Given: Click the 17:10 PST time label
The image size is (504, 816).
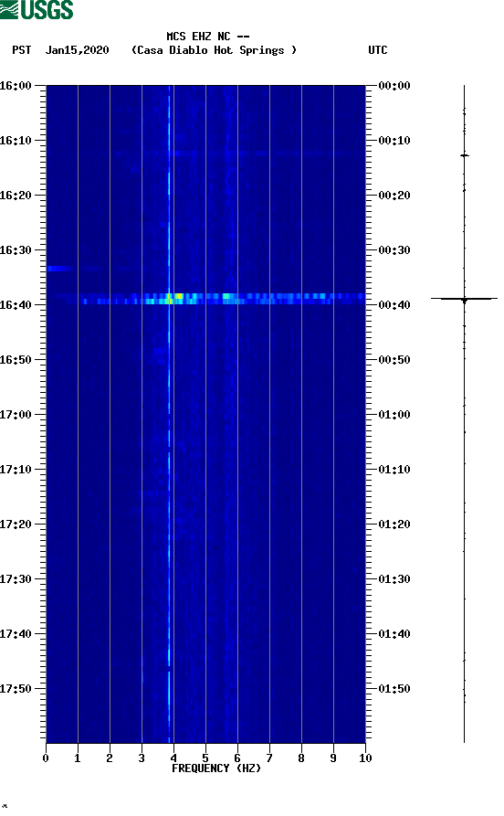Looking at the screenshot, I should pyautogui.click(x=16, y=469).
